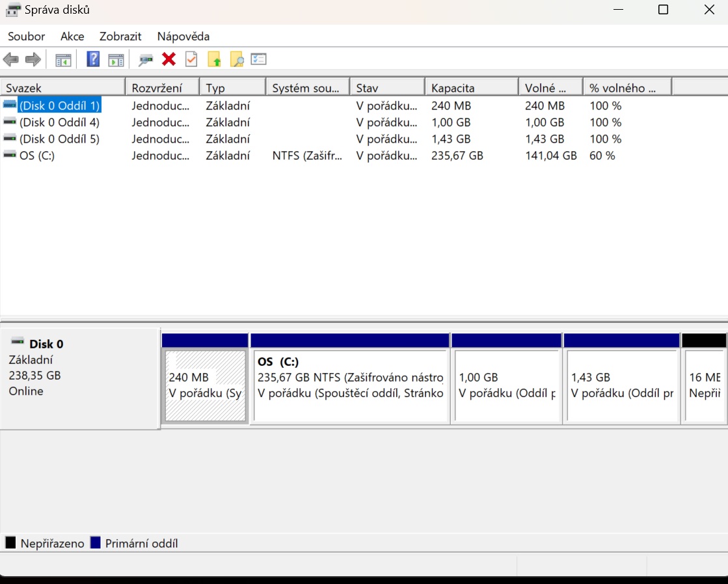Click the forward arrow toolbar icon
The width and height of the screenshot is (728, 584).
click(x=33, y=60)
